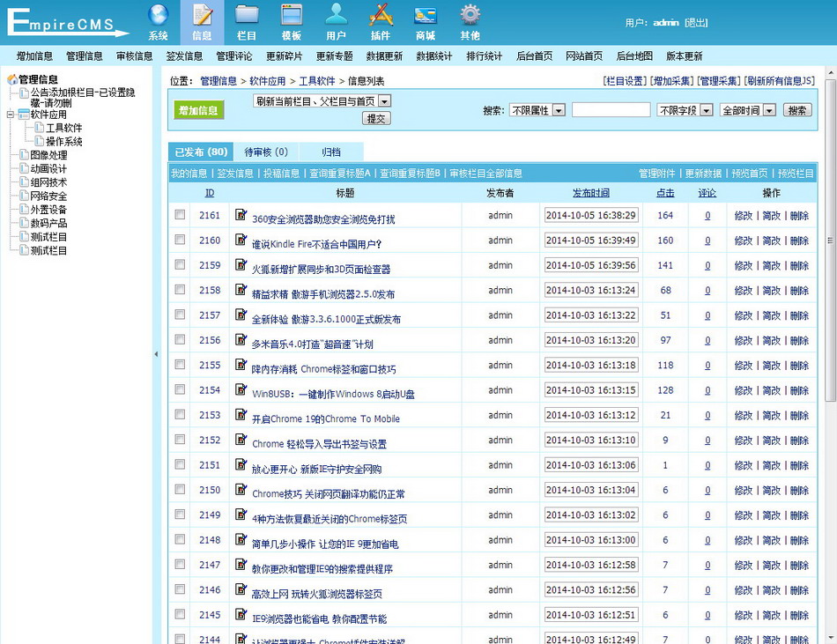837x644 pixels.
Task: Focus the search keyword input field
Action: click(x=611, y=110)
